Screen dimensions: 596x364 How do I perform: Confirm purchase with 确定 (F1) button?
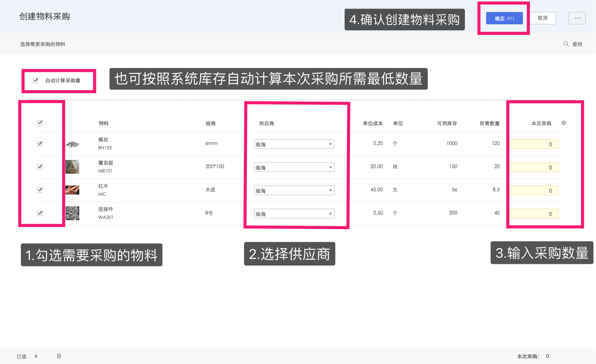click(x=504, y=18)
